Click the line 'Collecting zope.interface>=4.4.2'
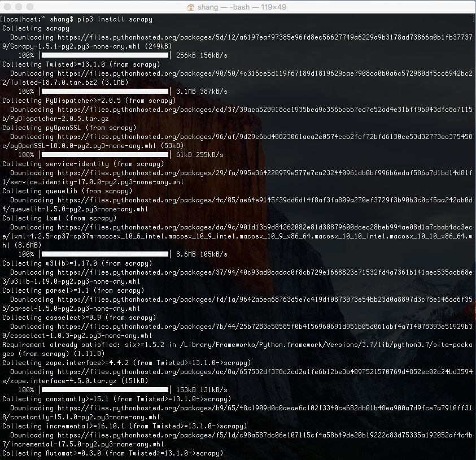Screen dimensions: 476x460 (x=126, y=363)
